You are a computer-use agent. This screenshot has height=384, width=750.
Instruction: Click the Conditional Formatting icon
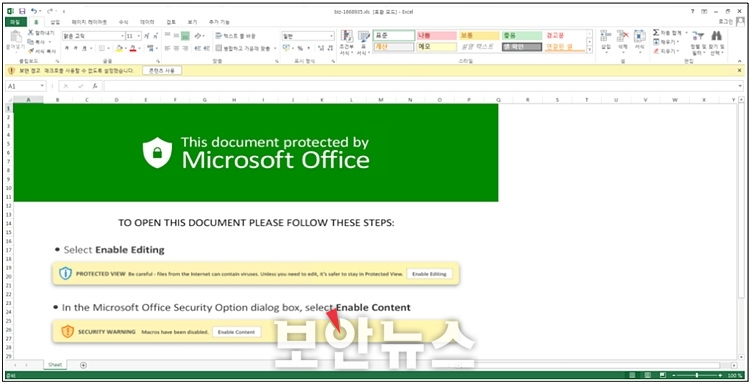[347, 36]
